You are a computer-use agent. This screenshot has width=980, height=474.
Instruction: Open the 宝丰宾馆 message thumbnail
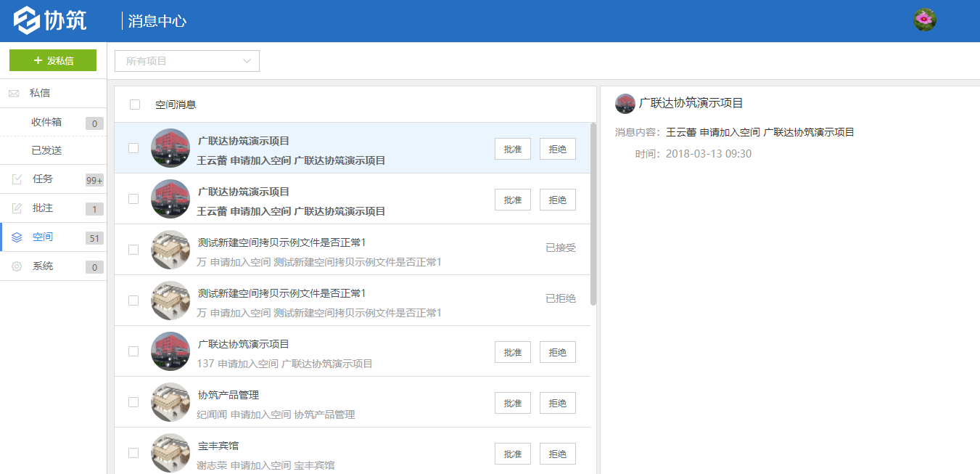tap(170, 453)
